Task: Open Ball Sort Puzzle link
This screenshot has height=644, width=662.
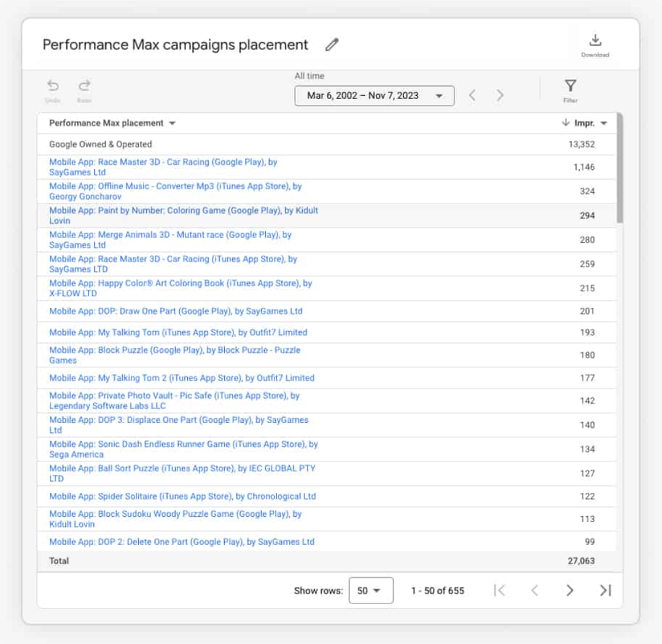Action: [x=182, y=473]
